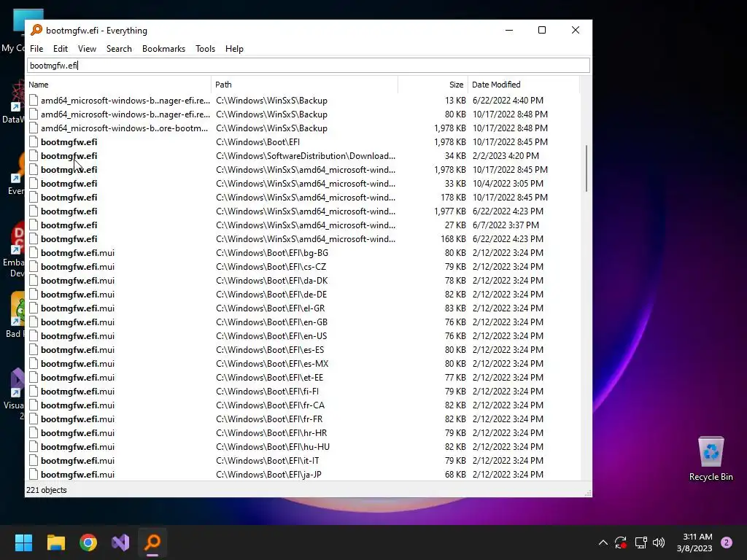The height and width of the screenshot is (560, 747).
Task: Click the 6/7/2022 3:37 PM date cell
Action: click(506, 225)
